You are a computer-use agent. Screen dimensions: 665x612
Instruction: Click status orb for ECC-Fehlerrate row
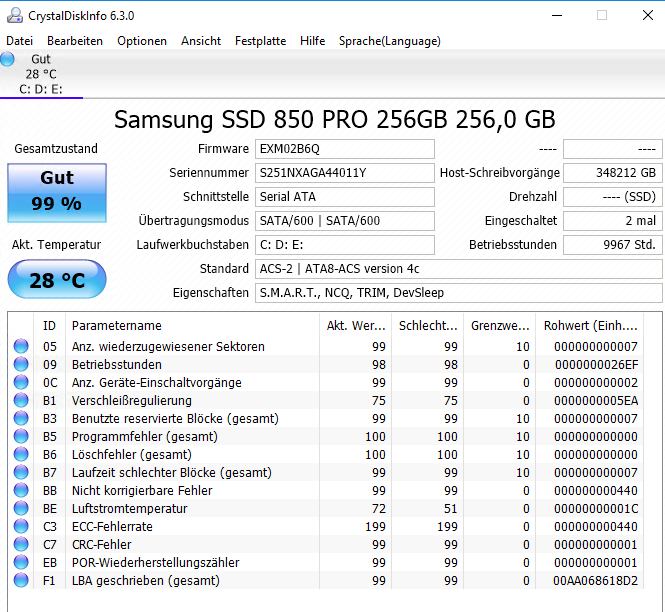[x=21, y=526]
